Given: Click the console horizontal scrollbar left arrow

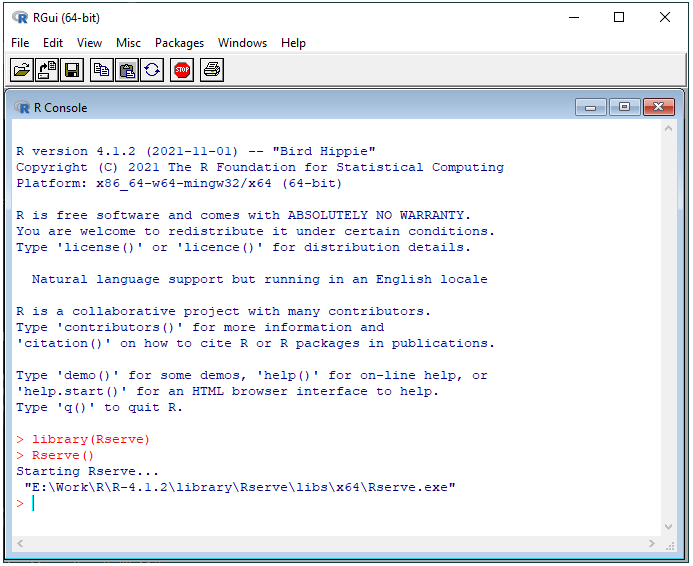Looking at the screenshot, I should pos(20,544).
